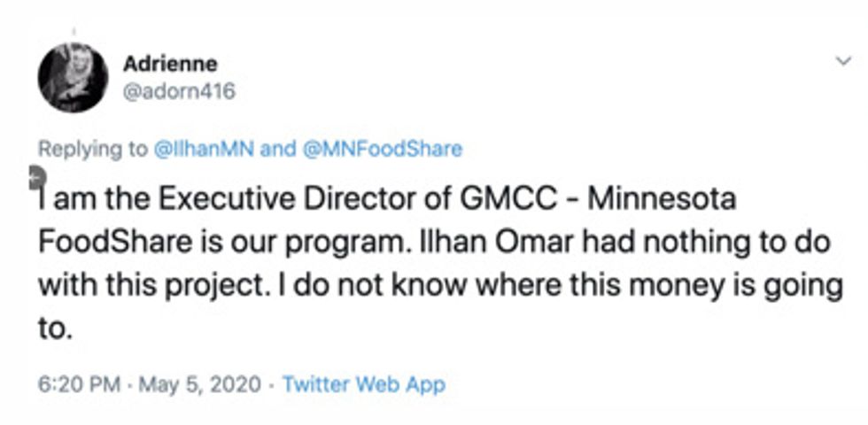868x425 pixels.
Task: Open the @MNFoodShare mention link
Action: [383, 149]
